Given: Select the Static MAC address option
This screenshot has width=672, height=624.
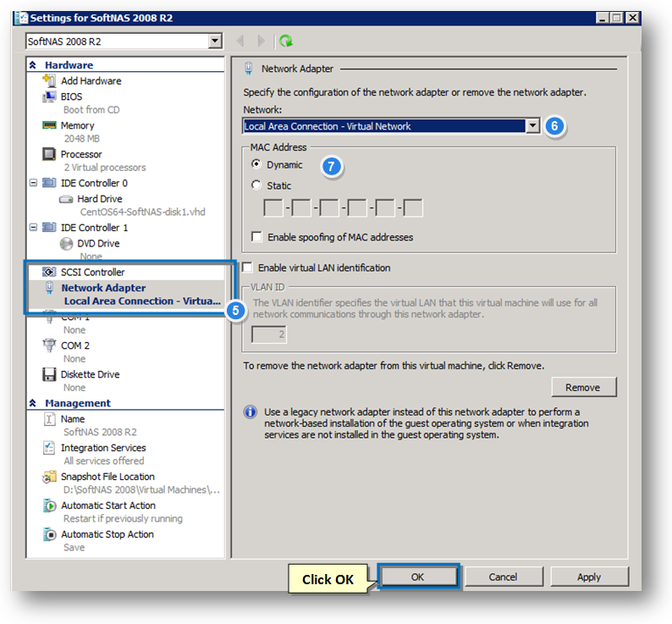Looking at the screenshot, I should (x=256, y=185).
